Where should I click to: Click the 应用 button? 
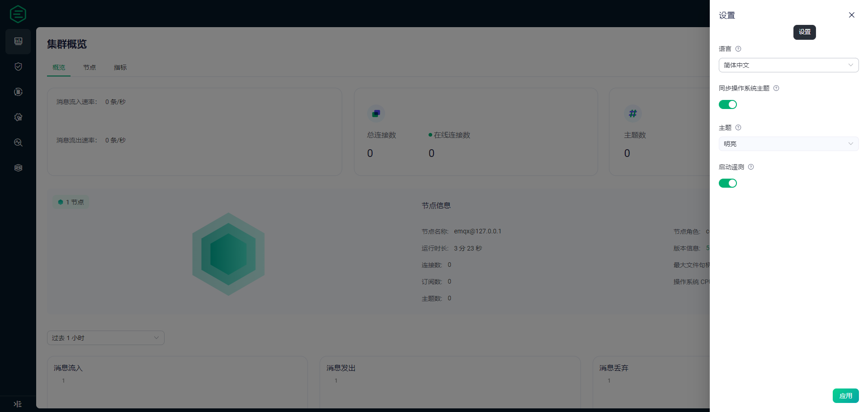point(845,396)
